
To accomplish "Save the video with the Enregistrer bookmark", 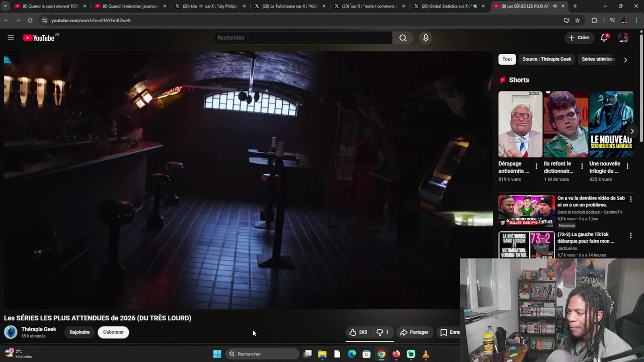I will [x=449, y=332].
